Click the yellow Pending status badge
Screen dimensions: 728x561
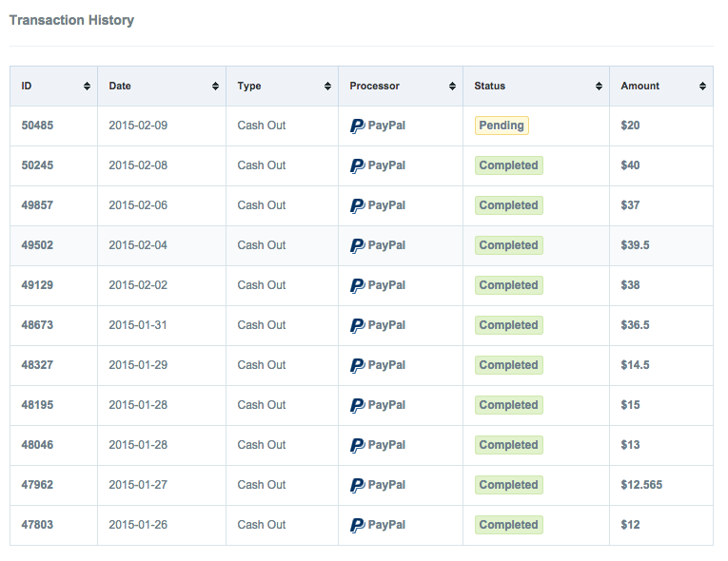pos(502,126)
